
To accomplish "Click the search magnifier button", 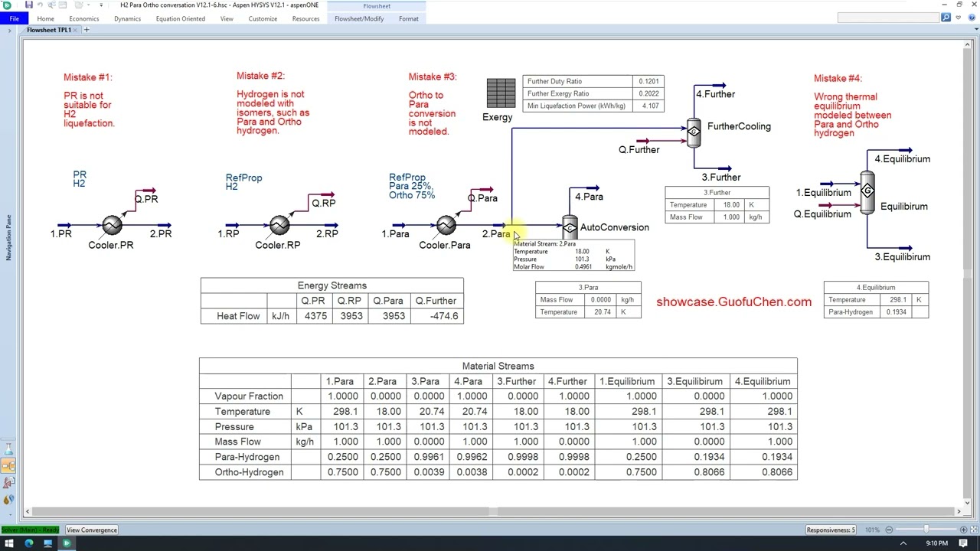I will coord(946,18).
